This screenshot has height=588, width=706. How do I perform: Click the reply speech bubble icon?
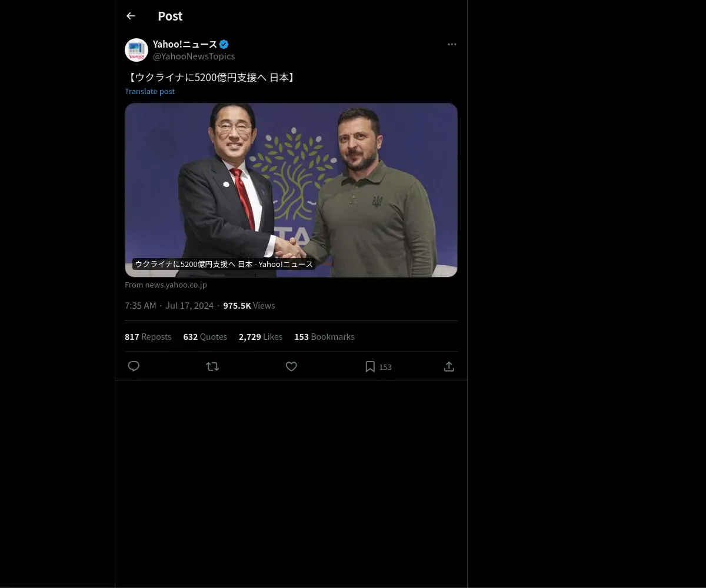[134, 366]
